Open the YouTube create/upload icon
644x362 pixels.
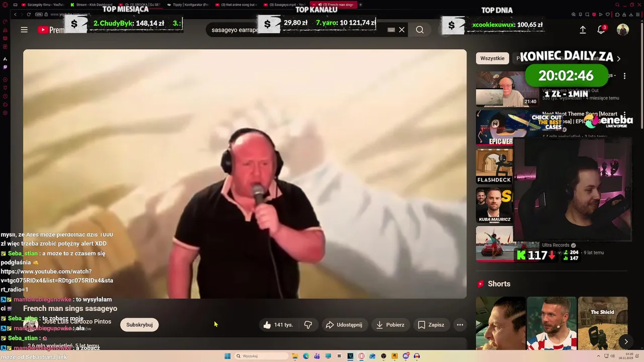(x=583, y=30)
